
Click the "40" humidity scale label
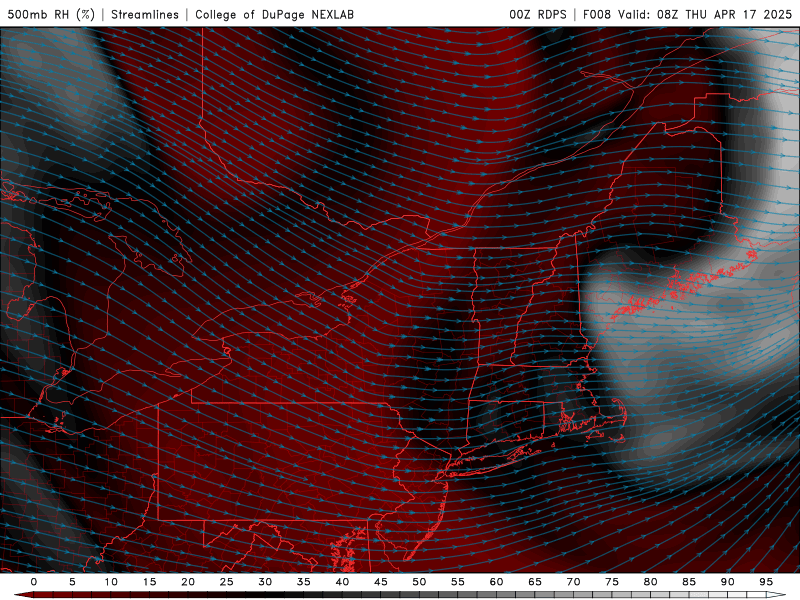coord(342,582)
